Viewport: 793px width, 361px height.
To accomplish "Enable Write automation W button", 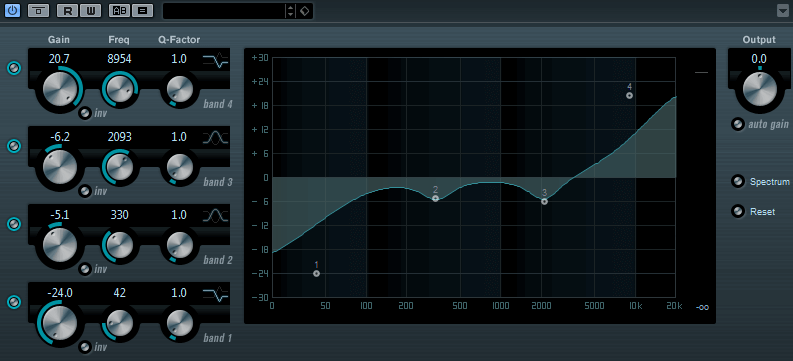I will [x=90, y=10].
